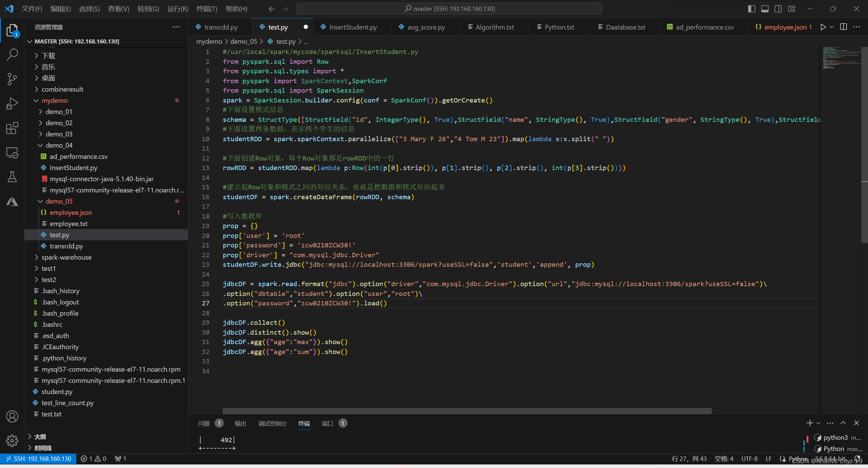Click the LF line ending status item

point(769,459)
